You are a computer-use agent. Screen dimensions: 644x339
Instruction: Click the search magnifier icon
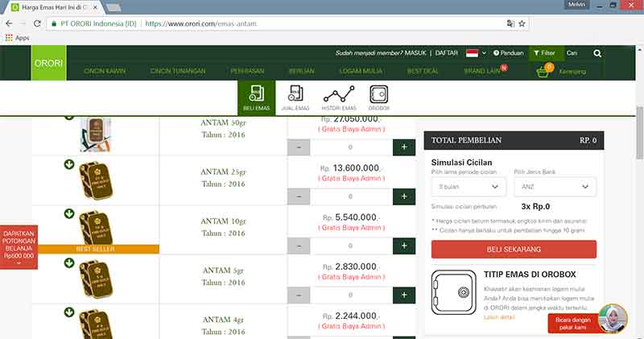pyautogui.click(x=597, y=54)
